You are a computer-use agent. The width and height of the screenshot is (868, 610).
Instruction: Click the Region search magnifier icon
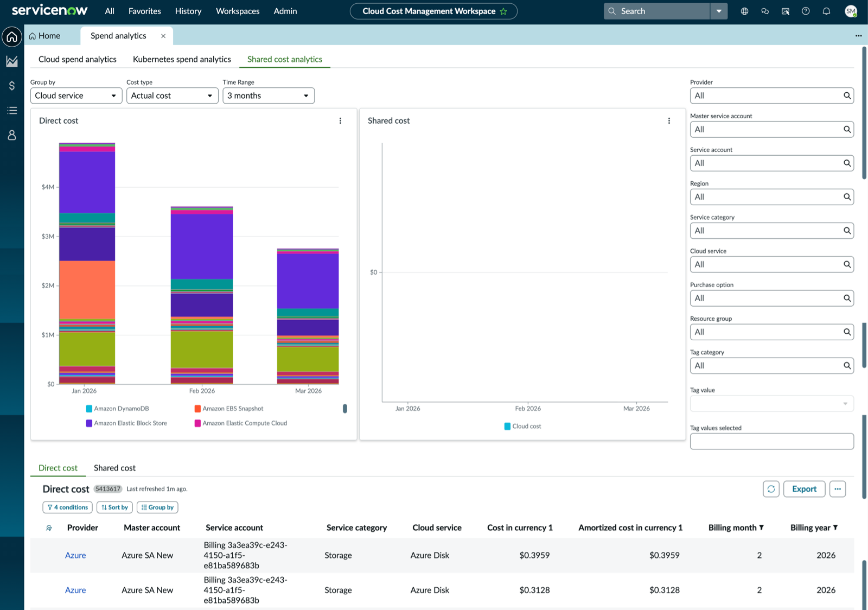click(x=847, y=197)
